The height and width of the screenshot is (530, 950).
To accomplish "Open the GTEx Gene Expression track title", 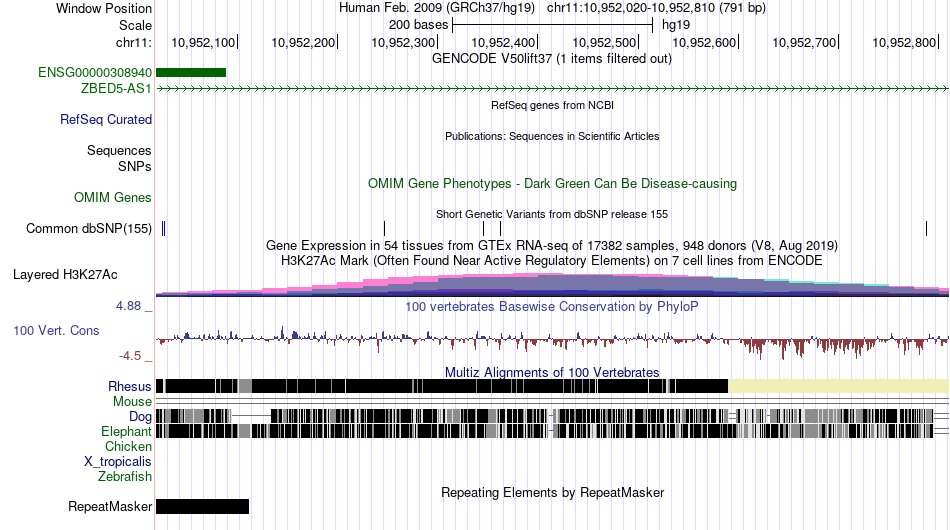I will 552,245.
